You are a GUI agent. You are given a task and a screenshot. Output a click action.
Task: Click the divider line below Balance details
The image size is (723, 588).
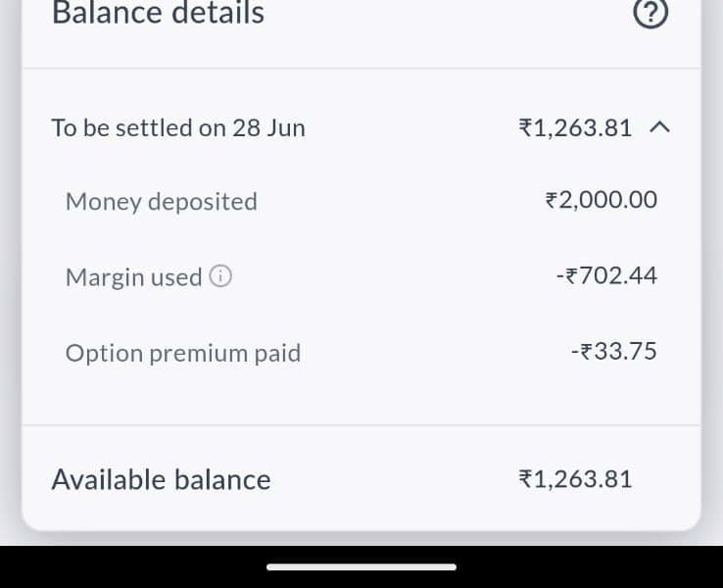click(x=361, y=69)
